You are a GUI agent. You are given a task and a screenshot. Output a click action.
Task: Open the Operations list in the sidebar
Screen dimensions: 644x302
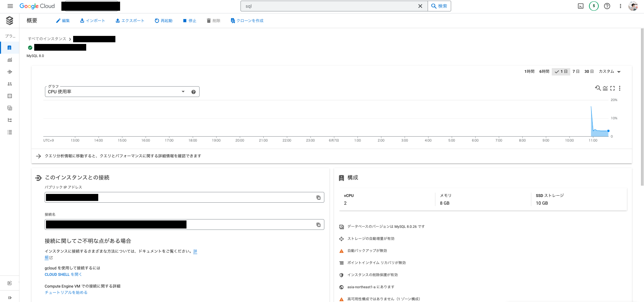point(10,132)
